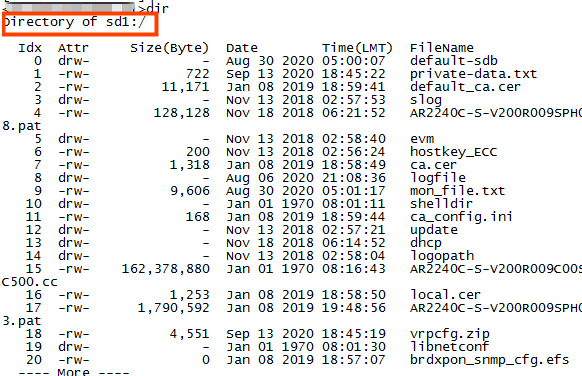Click the libnetconf directory name
The width and height of the screenshot is (582, 376).
pos(449,347)
